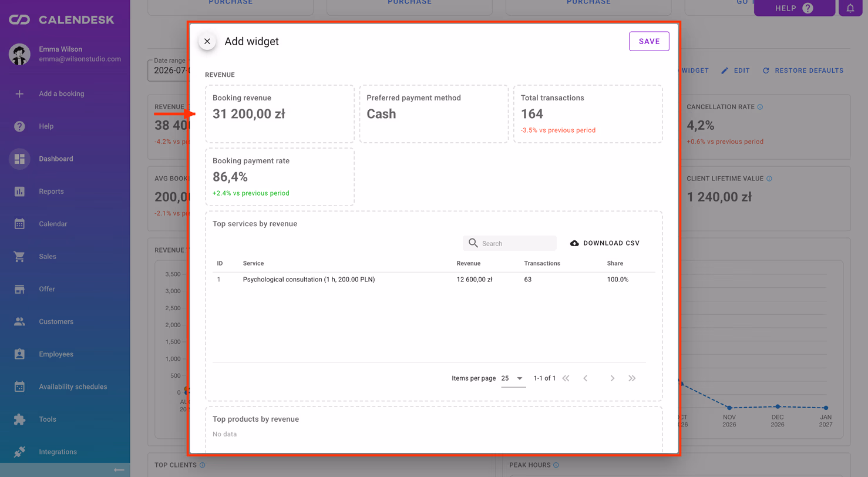Click the Psychological consultation service row
Viewport: 868px width, 477px height.
[434, 280]
